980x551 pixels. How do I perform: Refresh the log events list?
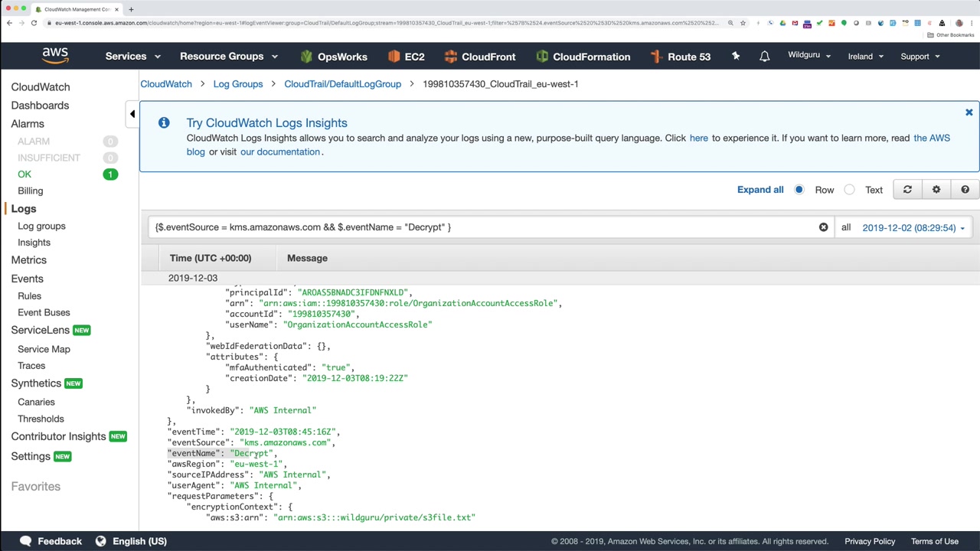coord(907,190)
